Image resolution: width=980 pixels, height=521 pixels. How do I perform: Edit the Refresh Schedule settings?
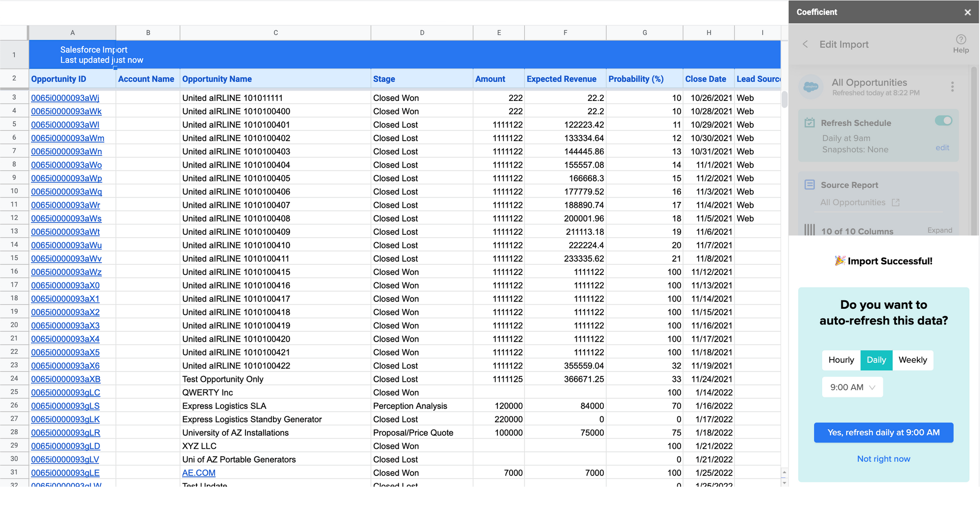coord(942,148)
